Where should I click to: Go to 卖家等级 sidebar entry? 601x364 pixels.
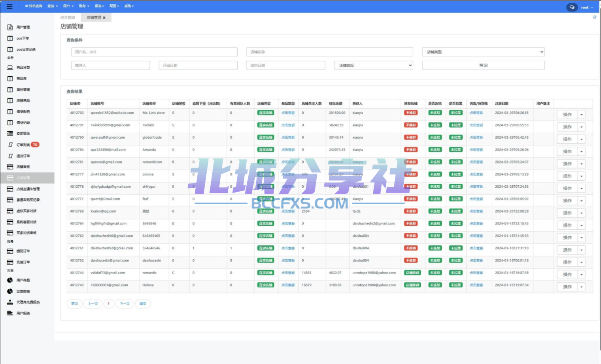tap(23, 134)
